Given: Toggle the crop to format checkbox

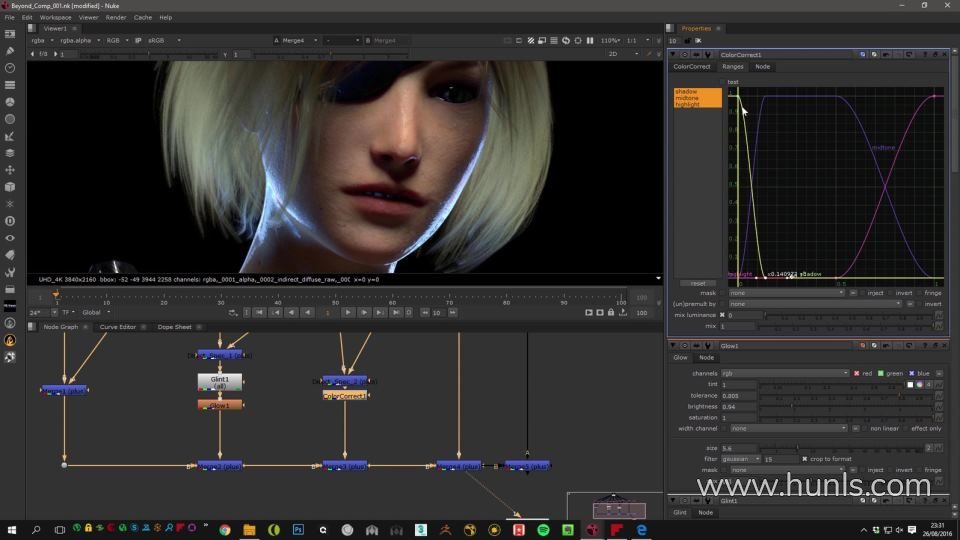Looking at the screenshot, I should tap(804, 459).
